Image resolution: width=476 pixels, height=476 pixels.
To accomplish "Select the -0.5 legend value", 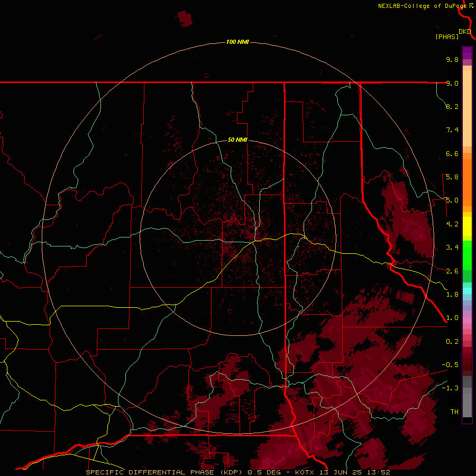I will (450, 365).
